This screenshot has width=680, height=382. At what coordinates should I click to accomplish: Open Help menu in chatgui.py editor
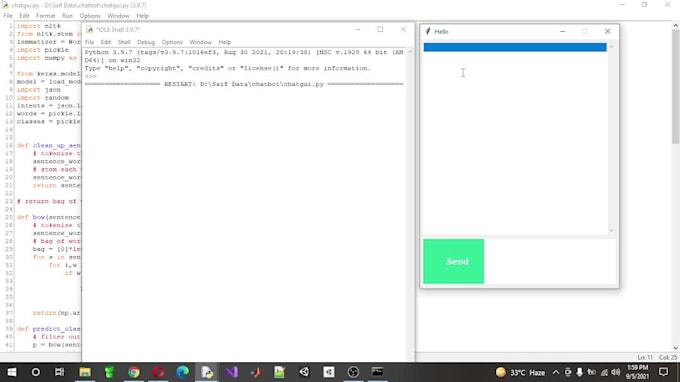pos(142,16)
